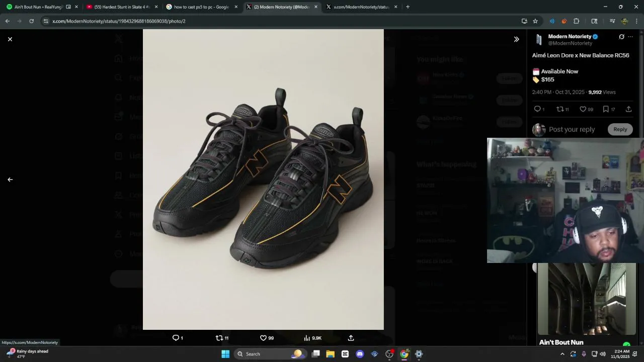Open Discord from the taskbar
Viewport: 644px width, 362px height.
point(360,354)
